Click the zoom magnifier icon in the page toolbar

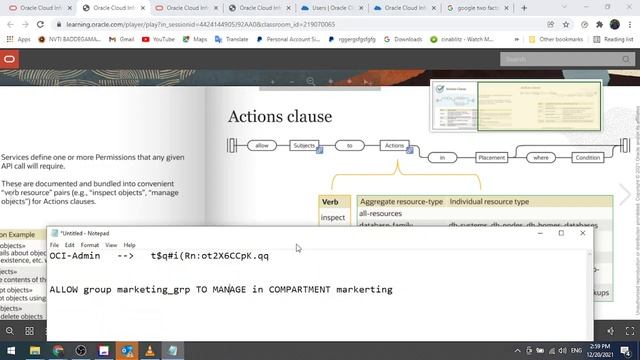[x=311, y=82]
